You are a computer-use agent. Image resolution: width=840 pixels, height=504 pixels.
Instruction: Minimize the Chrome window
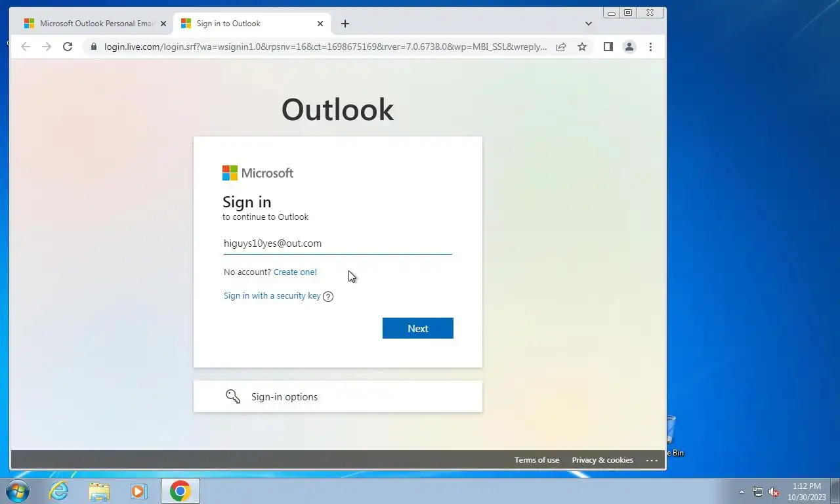click(612, 12)
